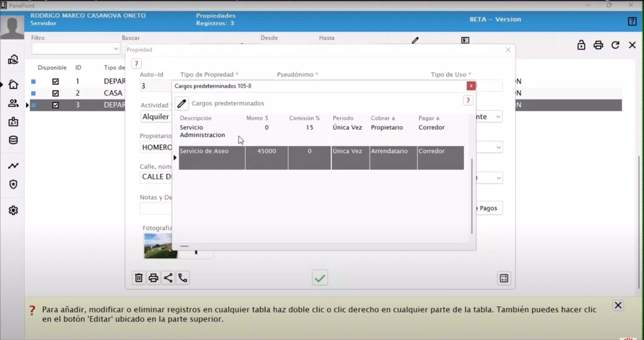The height and width of the screenshot is (340, 644).
Task: Click the calculator icon in Propiedad footer
Action: pyautogui.click(x=504, y=278)
